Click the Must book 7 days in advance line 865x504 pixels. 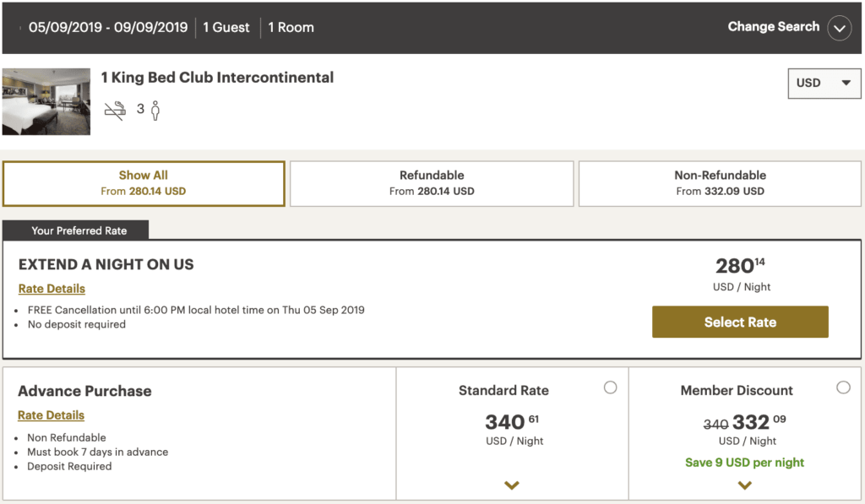coord(98,453)
